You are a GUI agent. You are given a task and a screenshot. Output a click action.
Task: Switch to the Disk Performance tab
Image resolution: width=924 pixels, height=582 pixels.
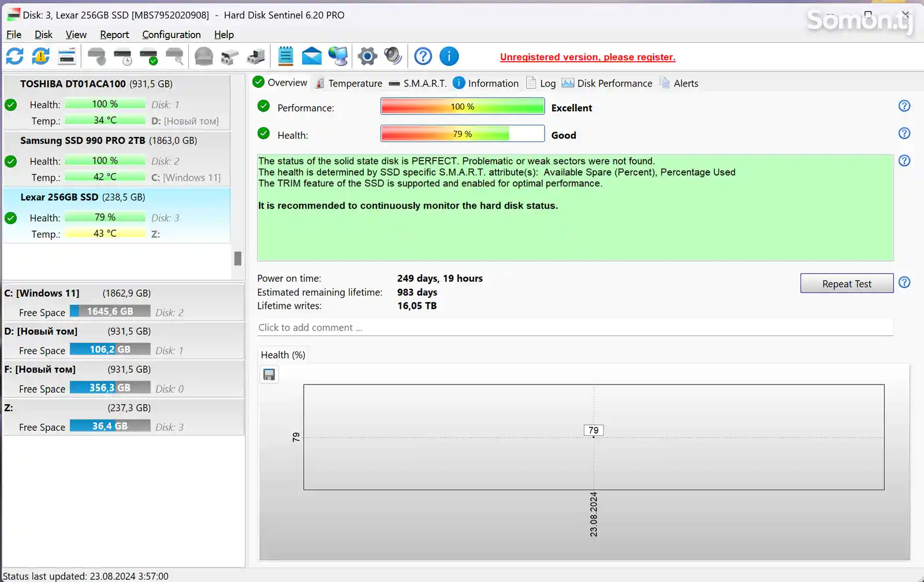607,83
